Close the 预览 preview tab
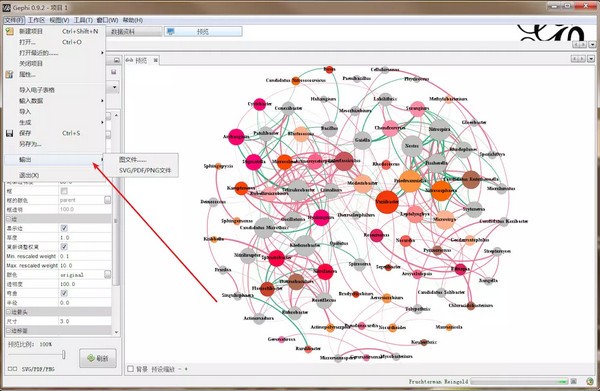600x391 pixels. point(155,60)
